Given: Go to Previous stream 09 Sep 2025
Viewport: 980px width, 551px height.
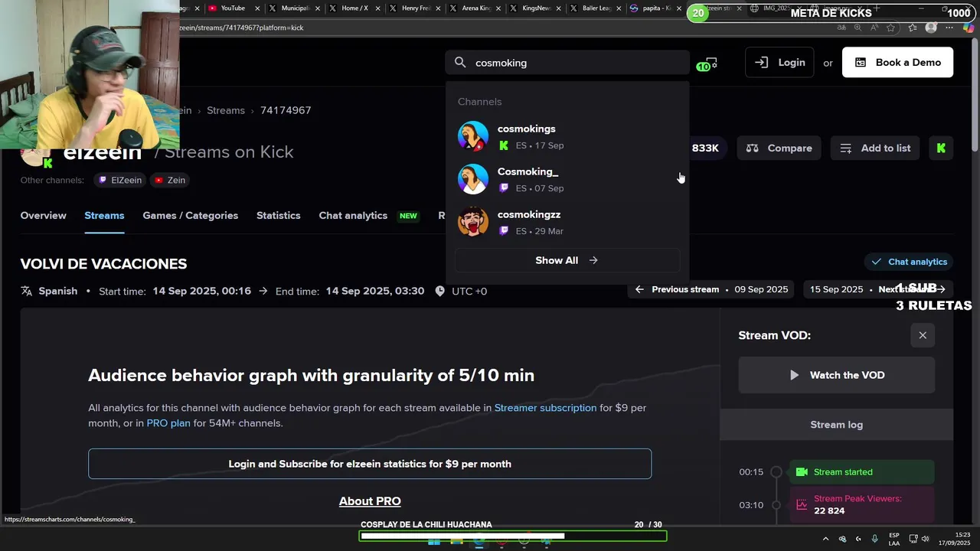Looking at the screenshot, I should coord(711,289).
